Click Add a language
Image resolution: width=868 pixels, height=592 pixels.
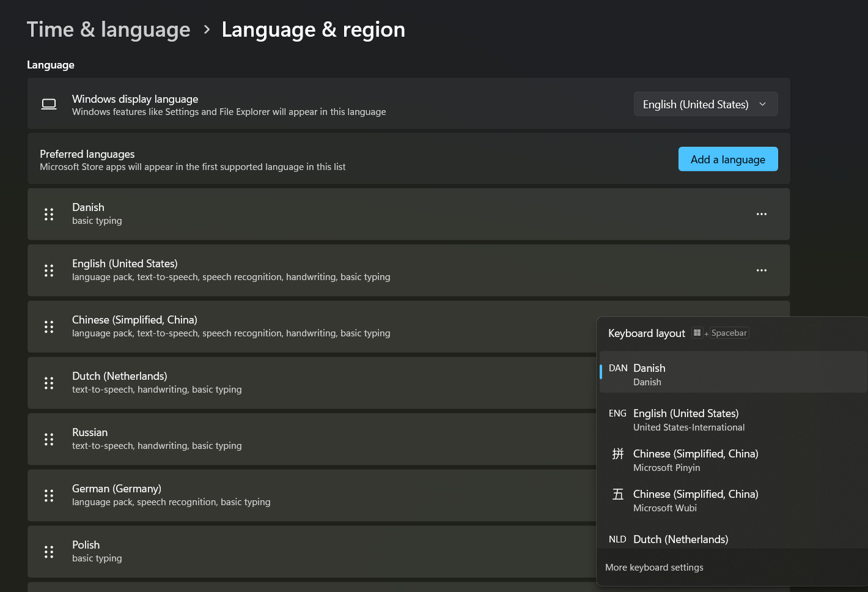point(728,159)
